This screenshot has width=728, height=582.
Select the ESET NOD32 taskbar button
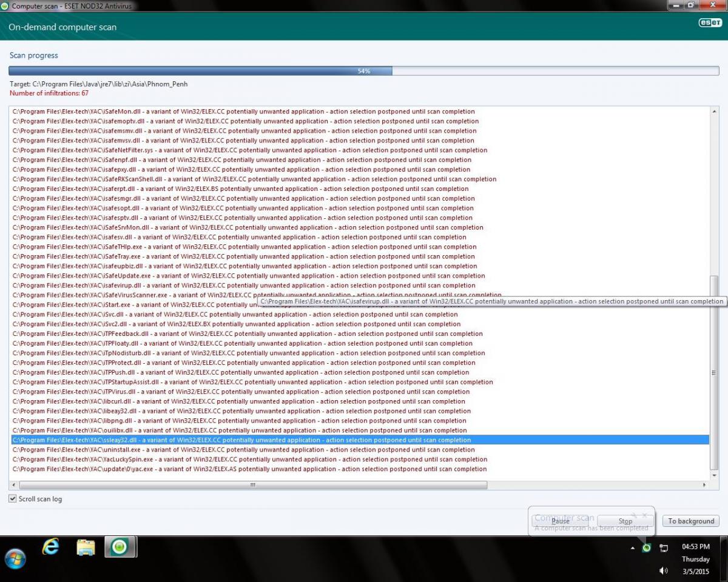(120, 547)
